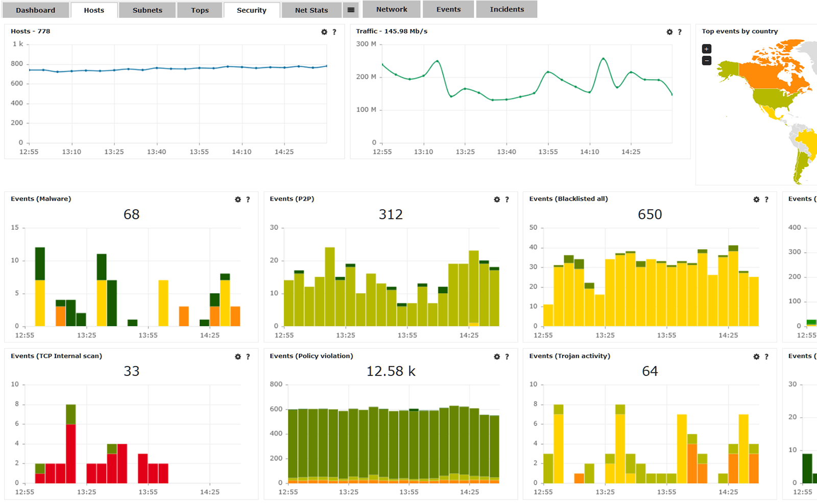Open the tab list menu icon
This screenshot has width=817, height=504.
pos(351,10)
